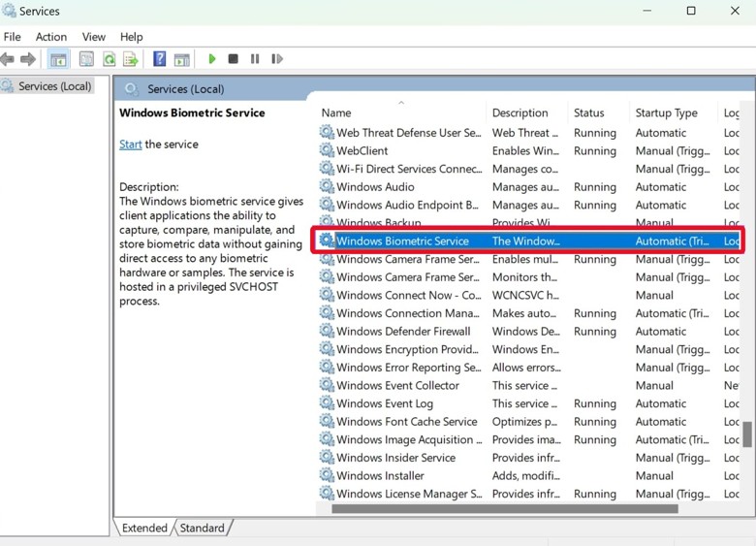Click gear icon beside Windows Defender Firewall

pos(327,331)
